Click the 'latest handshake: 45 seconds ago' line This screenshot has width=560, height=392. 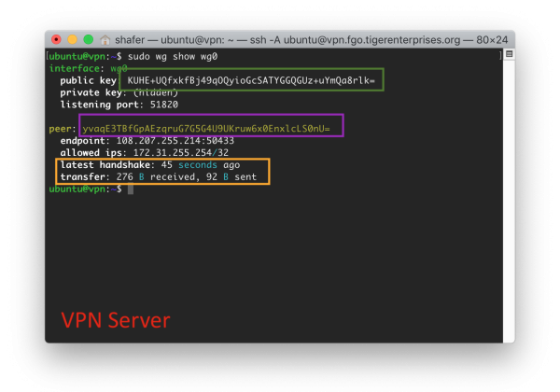[150, 165]
